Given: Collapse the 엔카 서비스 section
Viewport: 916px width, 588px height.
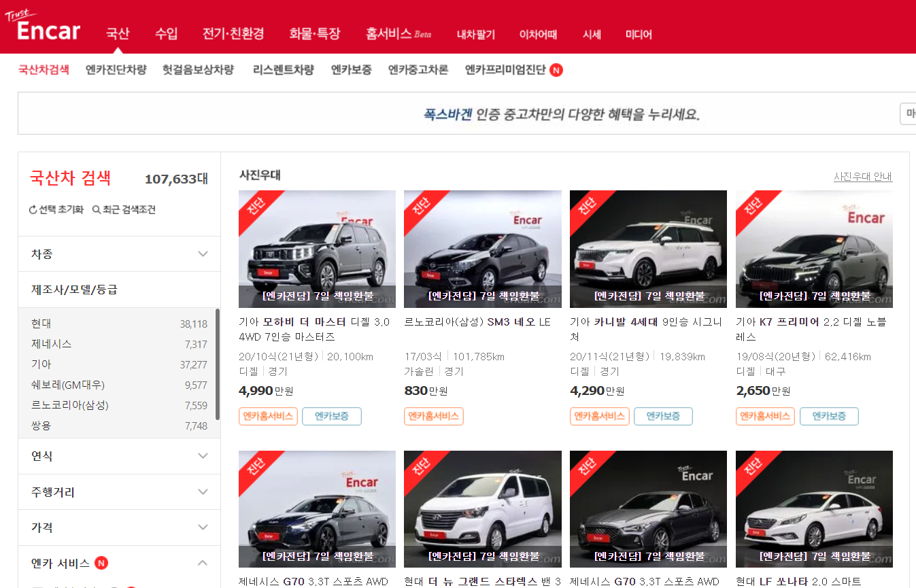Looking at the screenshot, I should [203, 563].
